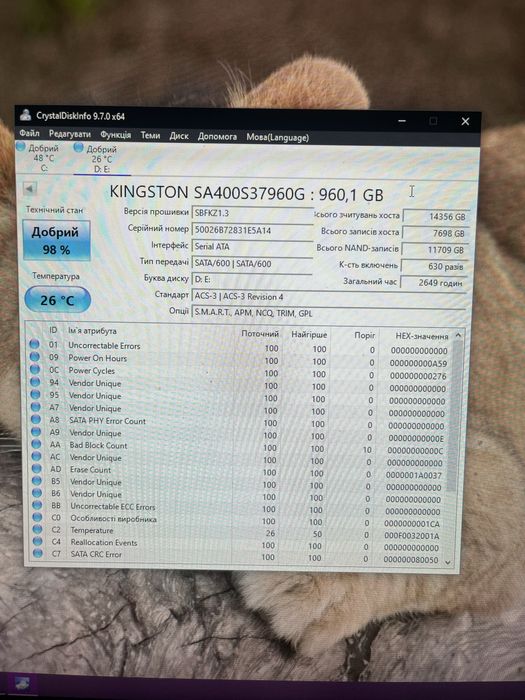The height and width of the screenshot is (700, 525).
Task: Click the taskbar icon at screen bottom
Action: tap(22, 684)
